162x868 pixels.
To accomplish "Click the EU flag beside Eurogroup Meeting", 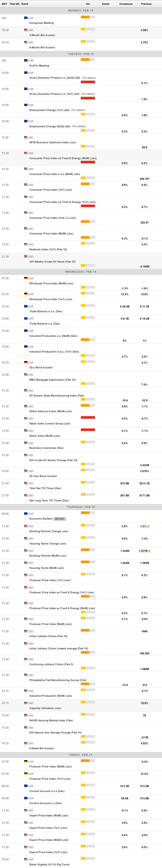I will [x=26, y=18].
